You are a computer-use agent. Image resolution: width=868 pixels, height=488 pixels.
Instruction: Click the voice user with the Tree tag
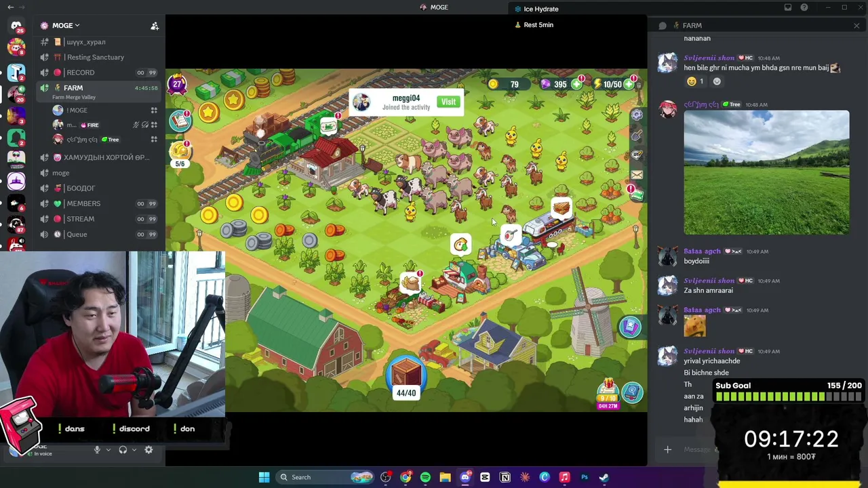coord(104,140)
